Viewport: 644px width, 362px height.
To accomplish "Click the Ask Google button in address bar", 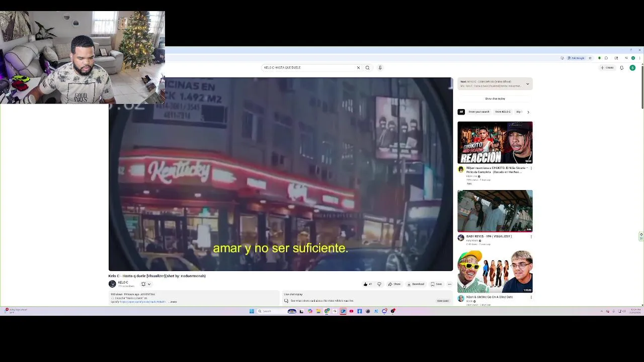I will coord(576,58).
